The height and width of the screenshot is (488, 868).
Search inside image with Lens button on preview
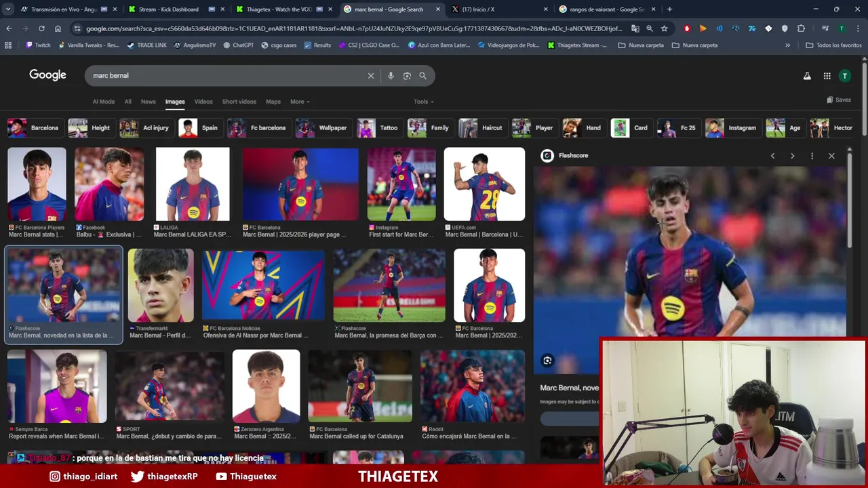(x=547, y=361)
